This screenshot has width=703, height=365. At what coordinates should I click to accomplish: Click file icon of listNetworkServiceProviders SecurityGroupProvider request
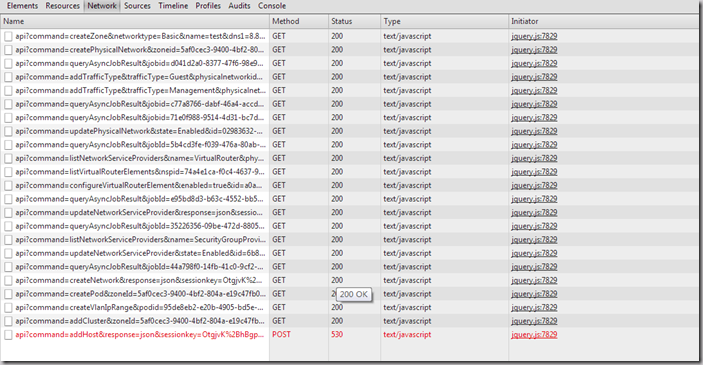click(x=8, y=240)
